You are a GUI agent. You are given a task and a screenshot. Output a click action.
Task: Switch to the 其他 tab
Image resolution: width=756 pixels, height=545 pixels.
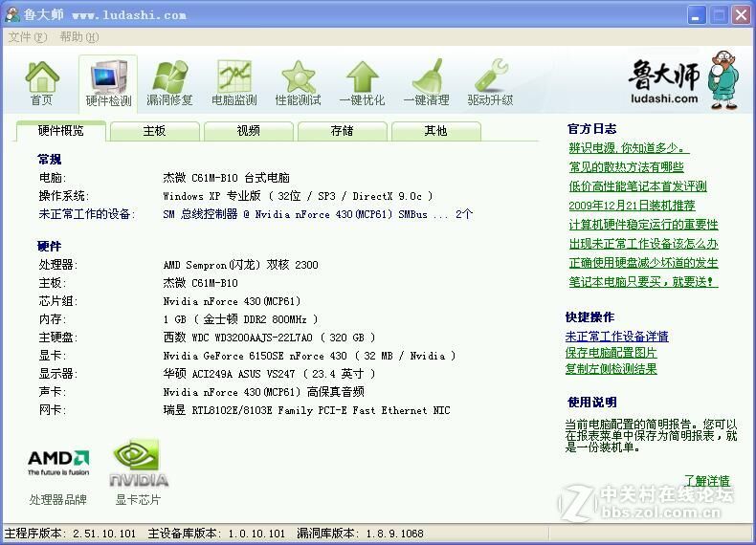point(435,131)
